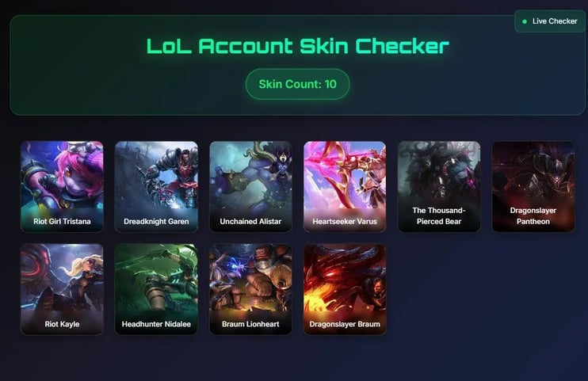
Task: Click the Unchained Alistar skin thumbnail
Action: tap(250, 186)
